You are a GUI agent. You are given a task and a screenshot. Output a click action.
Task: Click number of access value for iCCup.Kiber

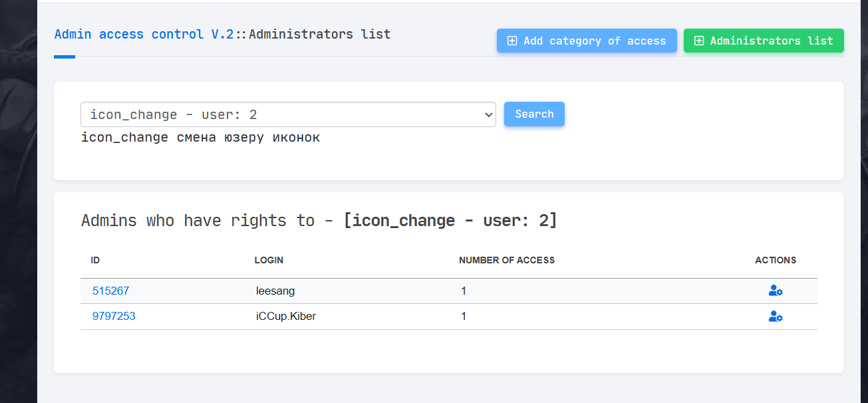tap(464, 317)
